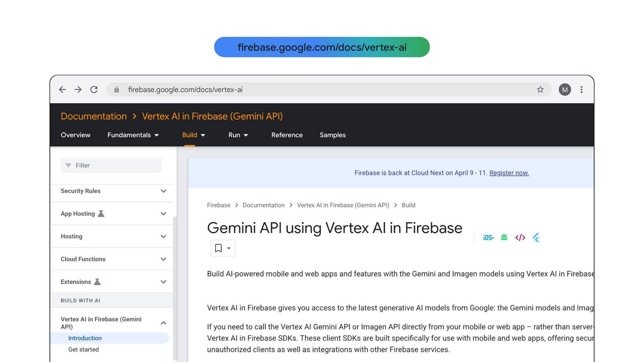Image resolution: width=644 pixels, height=362 pixels.
Task: Open the Fundamentals dropdown menu
Action: [133, 135]
